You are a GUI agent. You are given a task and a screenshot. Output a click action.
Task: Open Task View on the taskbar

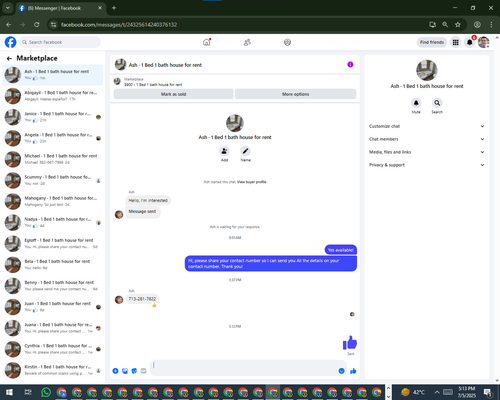pos(28,392)
